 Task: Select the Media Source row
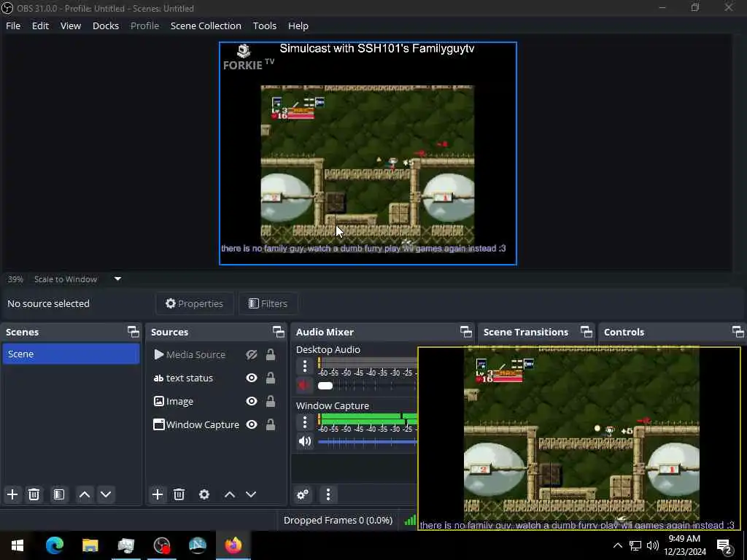tap(216, 355)
